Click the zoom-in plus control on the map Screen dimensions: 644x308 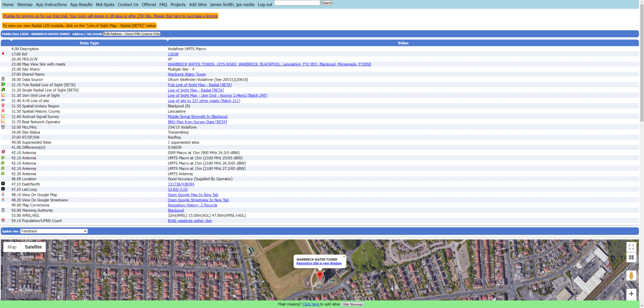coord(631,294)
